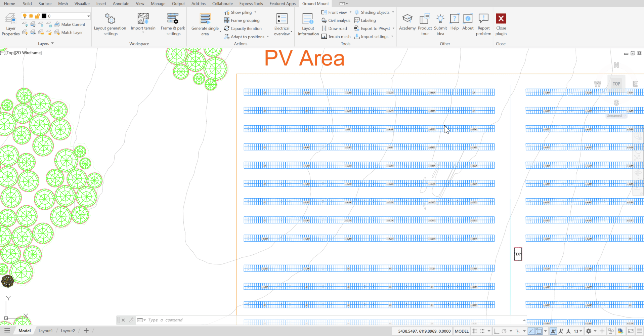Switch to the Featured Apps ribbon tab
The height and width of the screenshot is (336, 644).
(283, 4)
